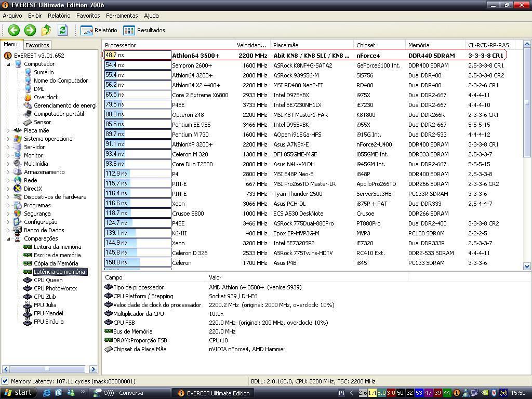Viewport: 532px width, 399px height.
Task: Click the DirectX icon in tree
Action: pyautogui.click(x=18, y=189)
